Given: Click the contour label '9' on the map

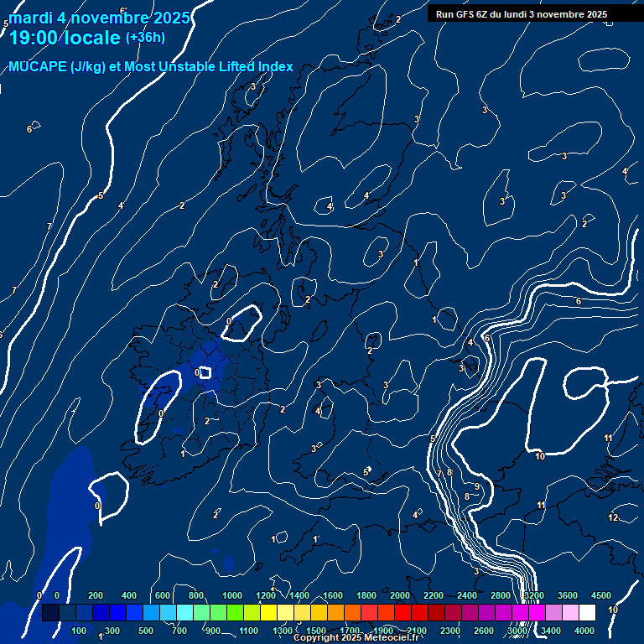Looking at the screenshot, I should 477,486.
